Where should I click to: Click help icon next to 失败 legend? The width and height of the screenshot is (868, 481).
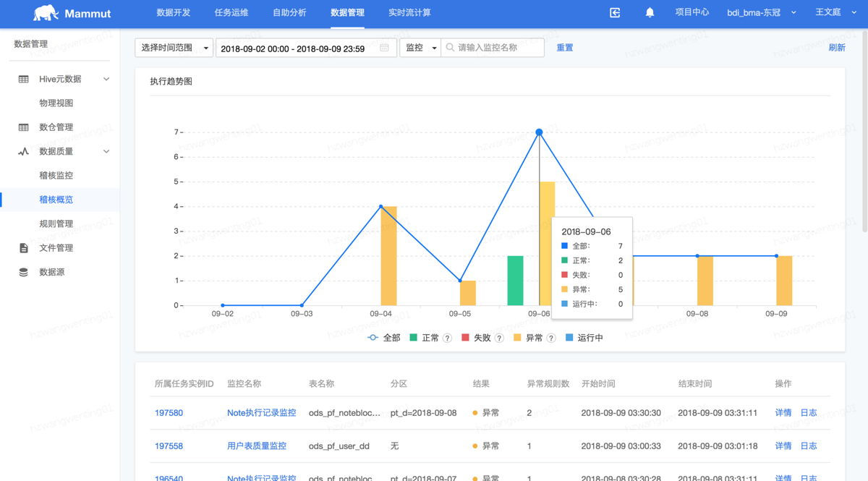coord(499,338)
